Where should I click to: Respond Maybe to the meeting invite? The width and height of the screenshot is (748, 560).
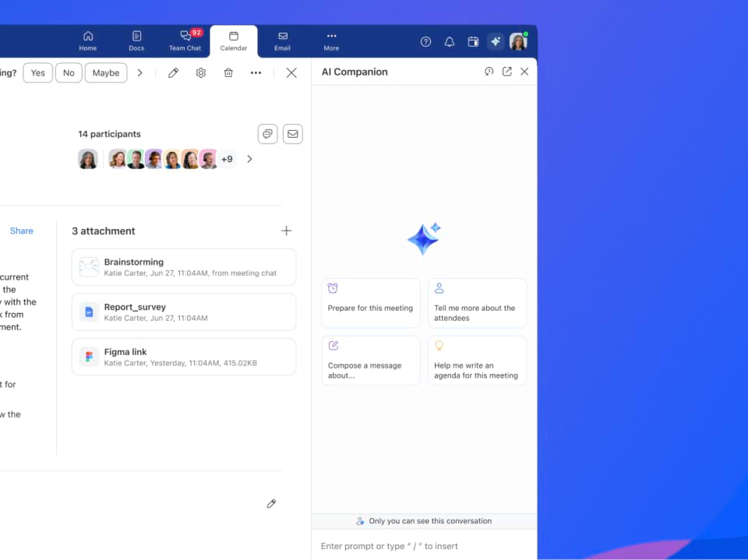[106, 73]
